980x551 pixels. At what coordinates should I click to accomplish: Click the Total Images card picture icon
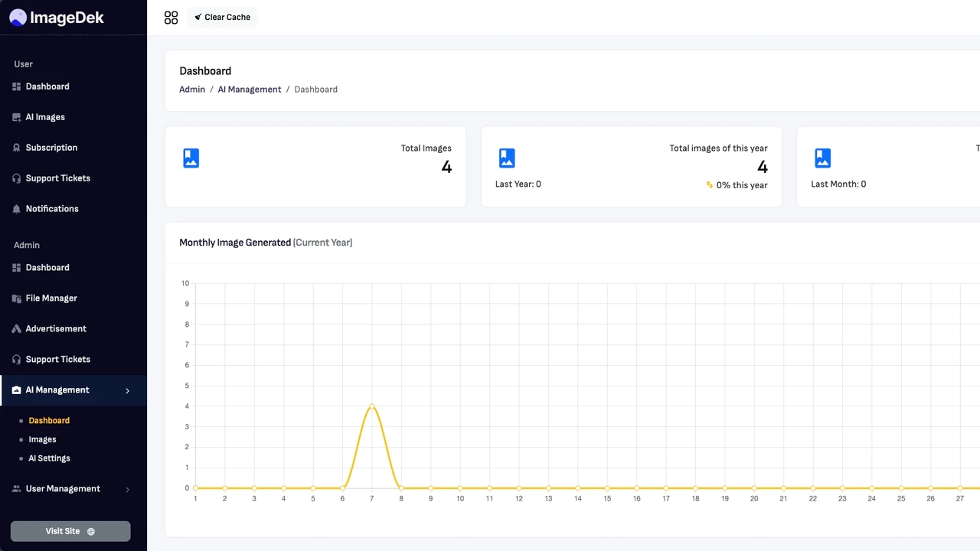pos(191,158)
